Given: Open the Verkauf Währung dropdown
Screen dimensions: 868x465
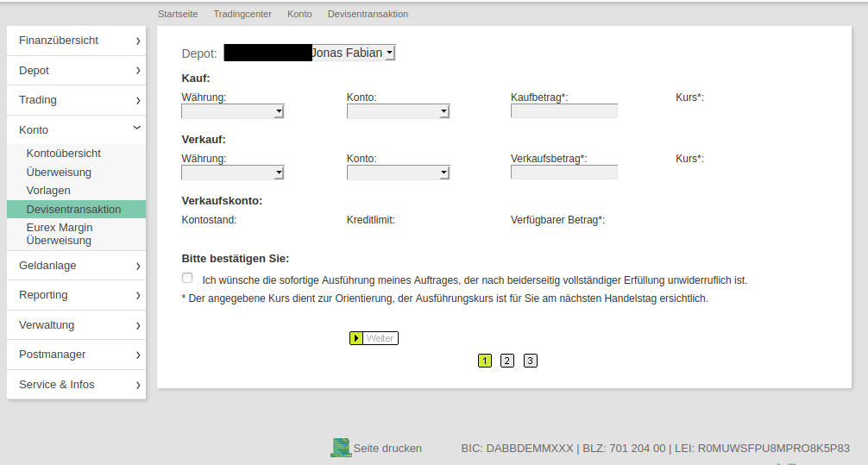Looking at the screenshot, I should pyautogui.click(x=232, y=173).
